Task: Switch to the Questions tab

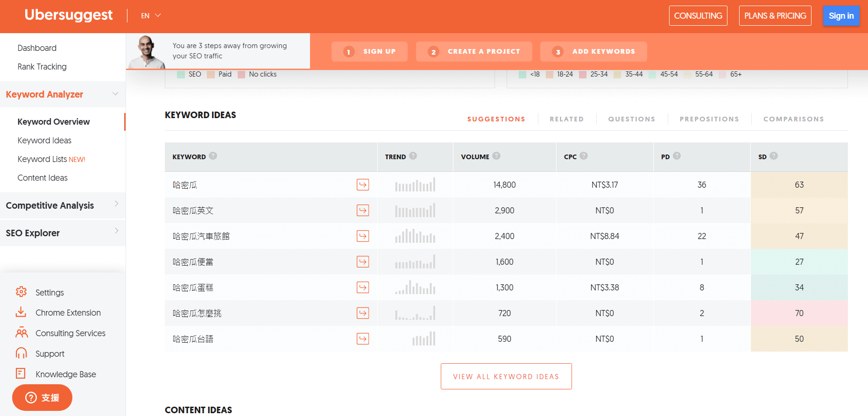Action: coord(632,119)
